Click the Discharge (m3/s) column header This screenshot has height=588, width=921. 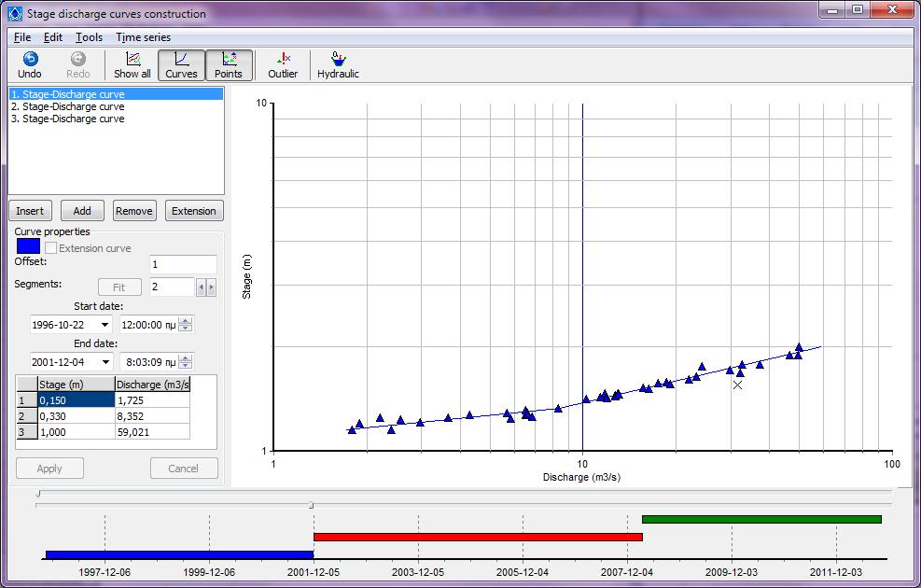click(153, 385)
